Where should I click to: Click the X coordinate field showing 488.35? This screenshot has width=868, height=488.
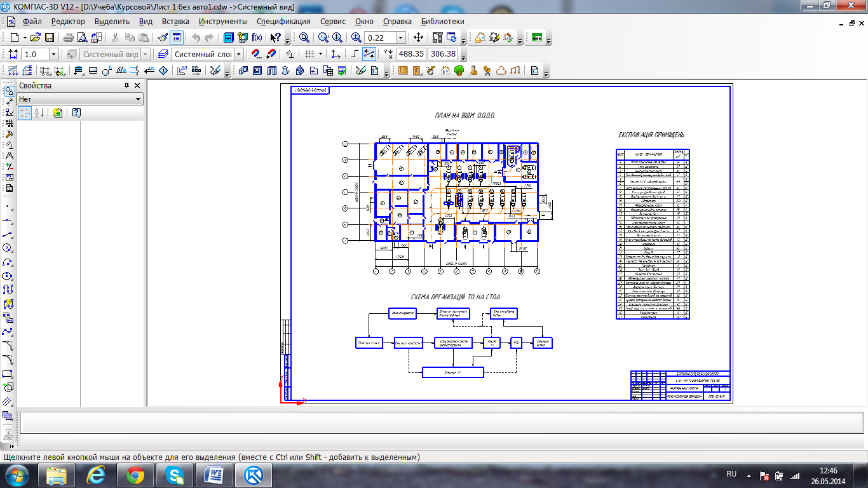[410, 54]
